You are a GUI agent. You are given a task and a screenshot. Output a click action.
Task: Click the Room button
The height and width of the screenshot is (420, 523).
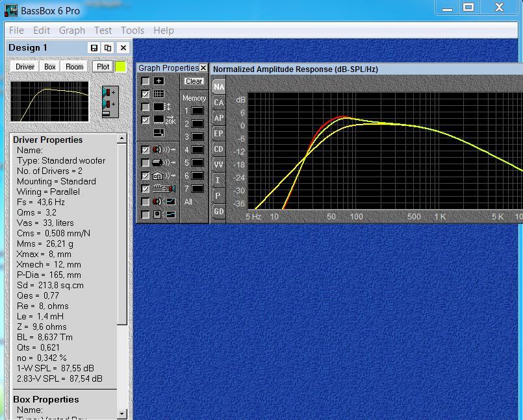pos(74,67)
